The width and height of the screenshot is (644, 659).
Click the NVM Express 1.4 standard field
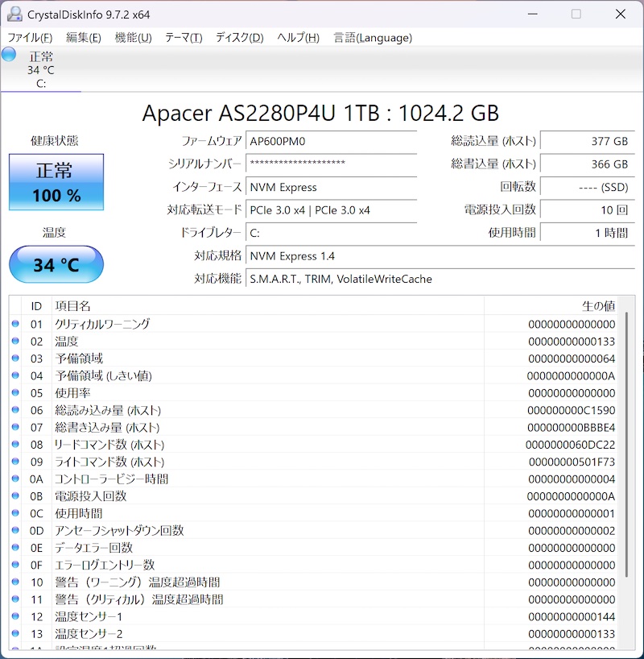440,256
